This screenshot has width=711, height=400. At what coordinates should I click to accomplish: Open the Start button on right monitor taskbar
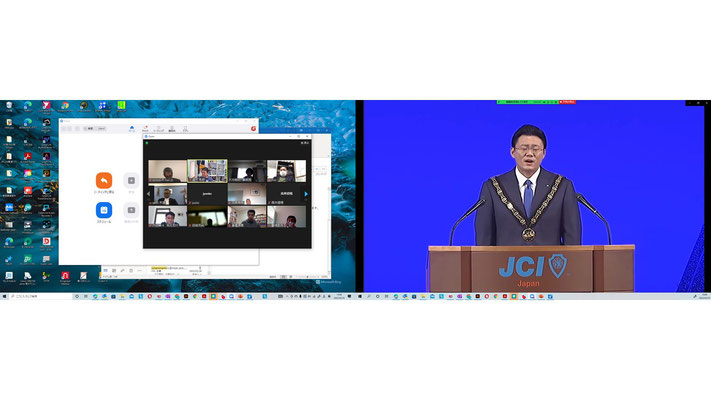coord(360,297)
